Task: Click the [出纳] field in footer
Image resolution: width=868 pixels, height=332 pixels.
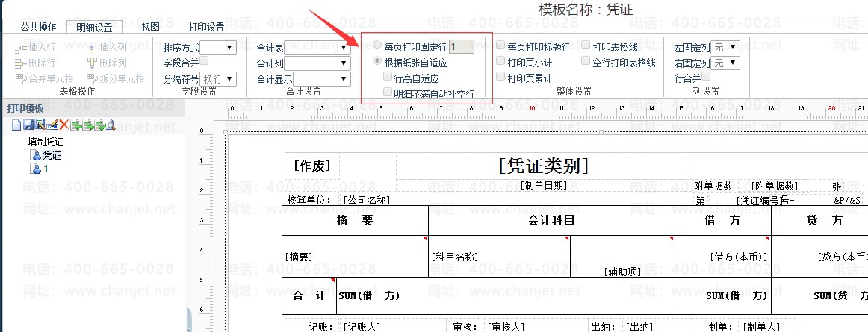Action: coord(639,327)
